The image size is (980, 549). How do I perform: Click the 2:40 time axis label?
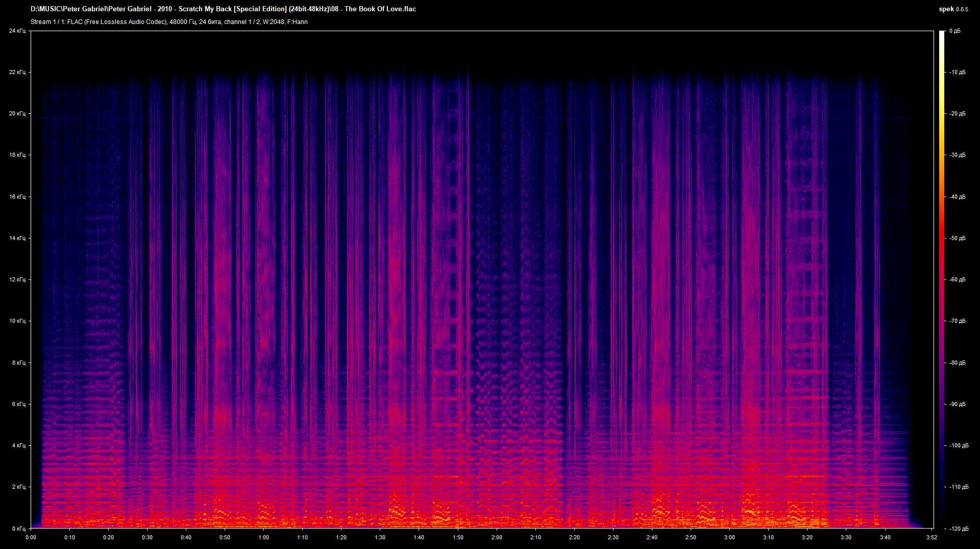pyautogui.click(x=652, y=537)
